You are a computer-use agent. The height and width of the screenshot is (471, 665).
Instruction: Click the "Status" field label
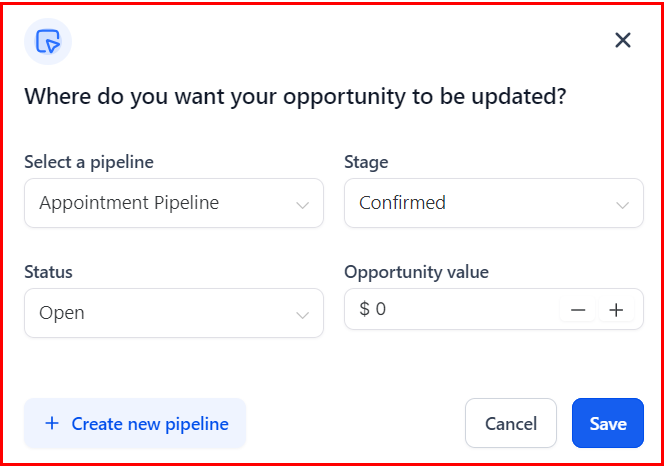[48, 272]
